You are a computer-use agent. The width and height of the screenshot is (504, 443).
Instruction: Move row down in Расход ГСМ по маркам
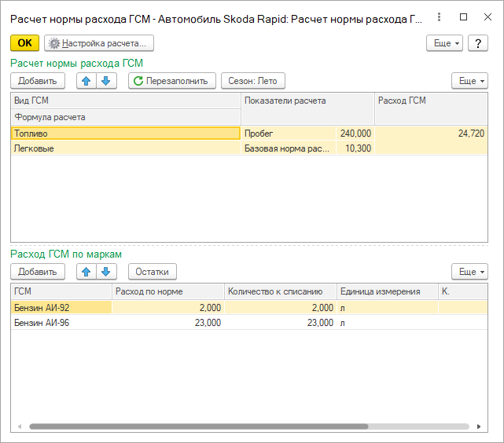[x=107, y=272]
